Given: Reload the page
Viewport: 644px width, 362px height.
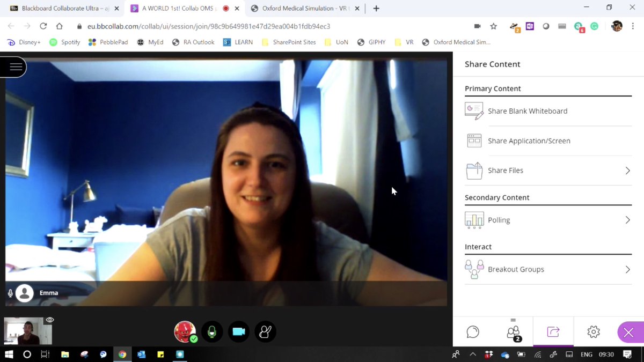Looking at the screenshot, I should 43,26.
